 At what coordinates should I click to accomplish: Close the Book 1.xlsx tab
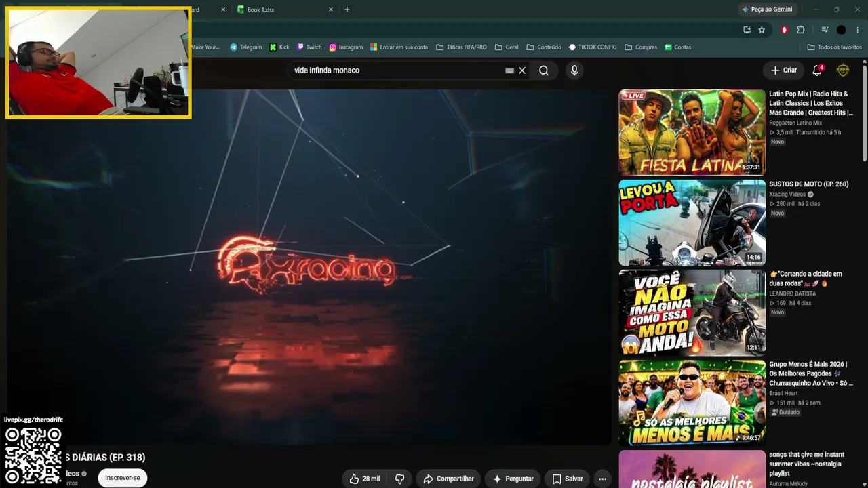pos(331,9)
